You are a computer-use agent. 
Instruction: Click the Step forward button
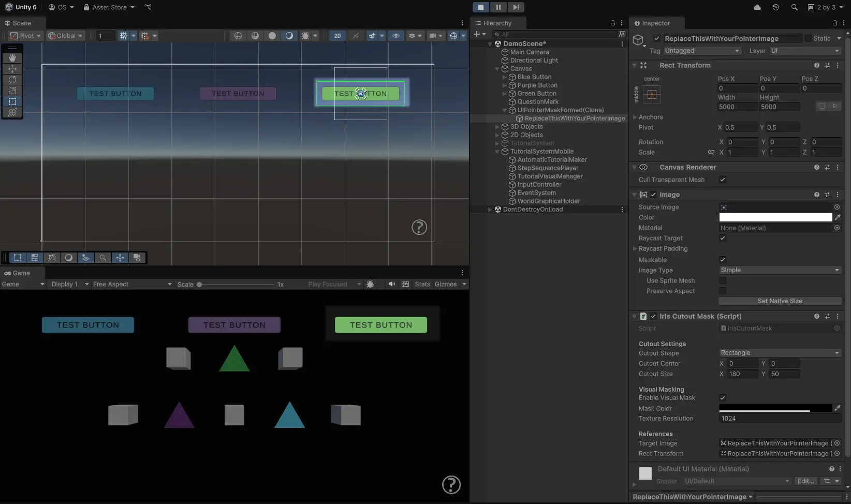click(516, 7)
